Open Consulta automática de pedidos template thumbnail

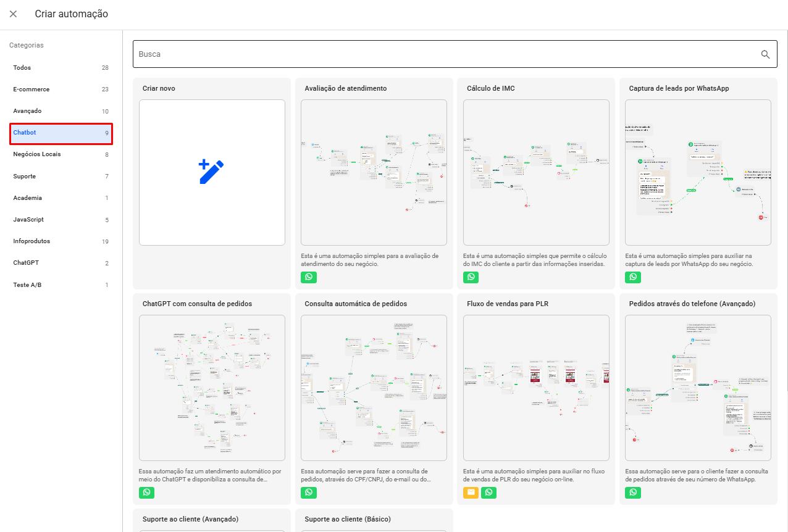click(374, 388)
